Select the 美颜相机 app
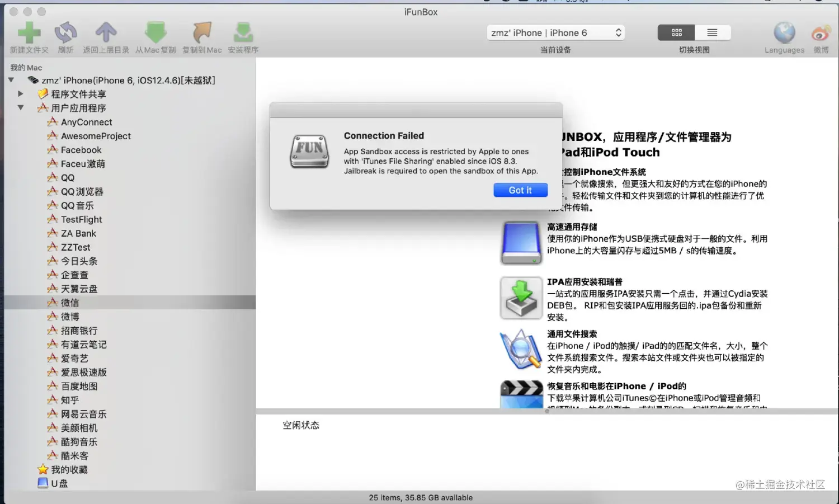 coord(79,428)
